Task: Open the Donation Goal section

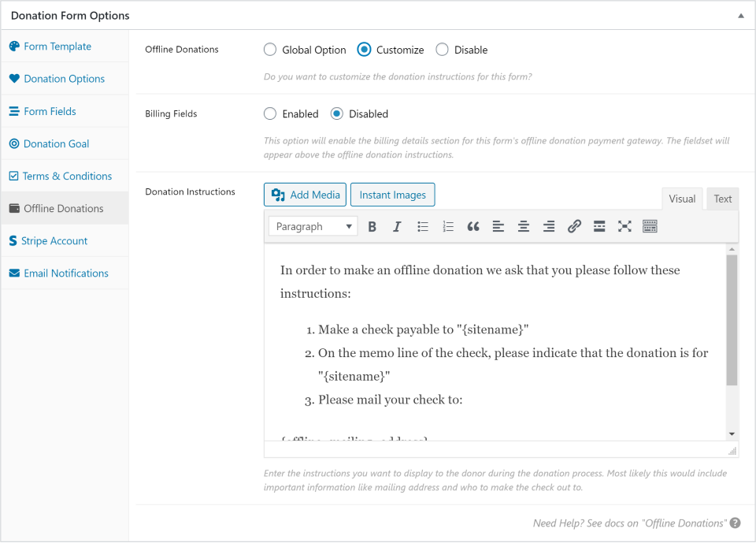Action: pos(65,143)
